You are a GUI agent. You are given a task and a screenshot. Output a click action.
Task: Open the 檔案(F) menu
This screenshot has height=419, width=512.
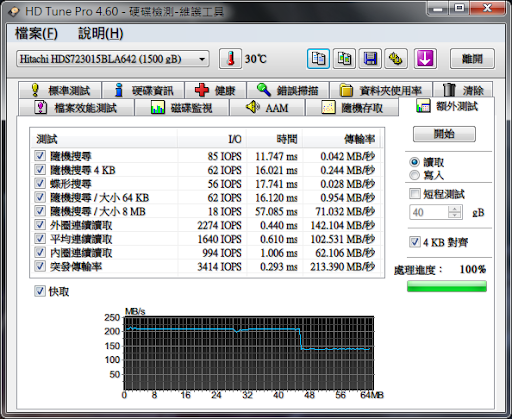click(x=36, y=34)
